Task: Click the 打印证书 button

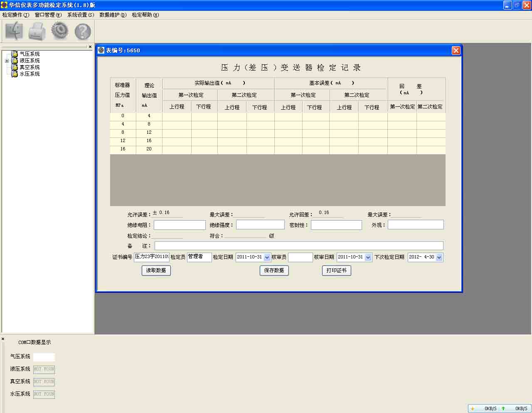Action: (336, 270)
